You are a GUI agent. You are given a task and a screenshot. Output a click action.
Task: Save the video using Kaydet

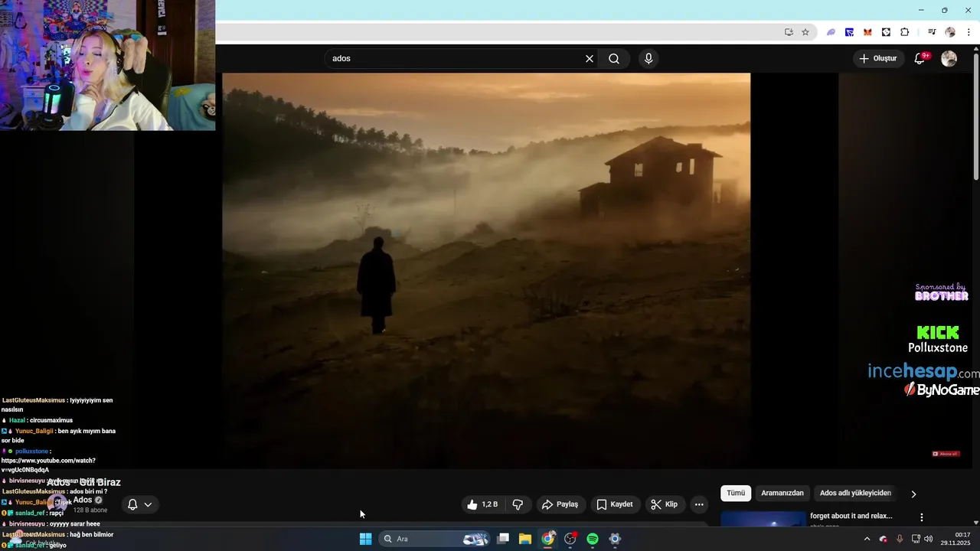point(615,504)
